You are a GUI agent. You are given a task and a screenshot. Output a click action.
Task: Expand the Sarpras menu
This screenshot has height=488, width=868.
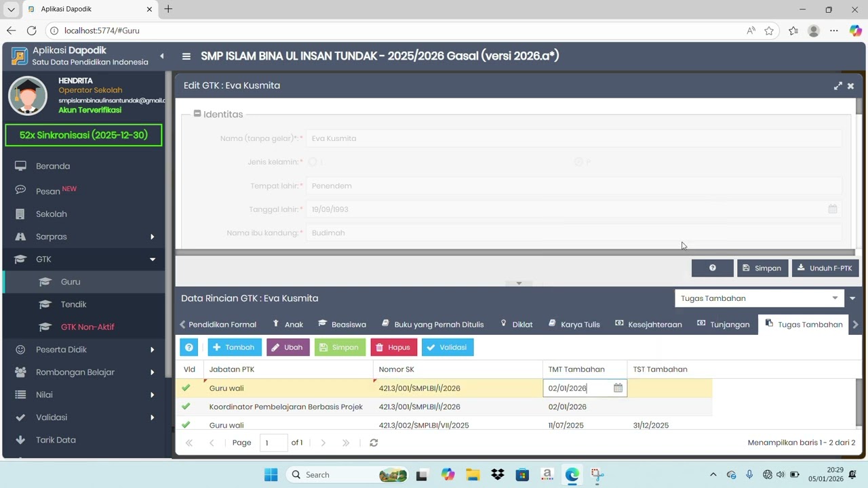(x=85, y=237)
